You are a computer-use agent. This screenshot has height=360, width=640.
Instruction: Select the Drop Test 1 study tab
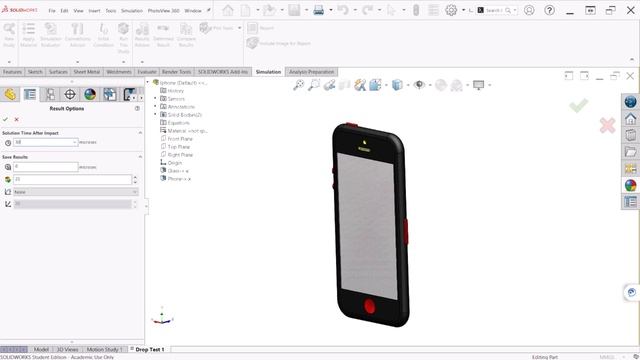click(x=149, y=349)
